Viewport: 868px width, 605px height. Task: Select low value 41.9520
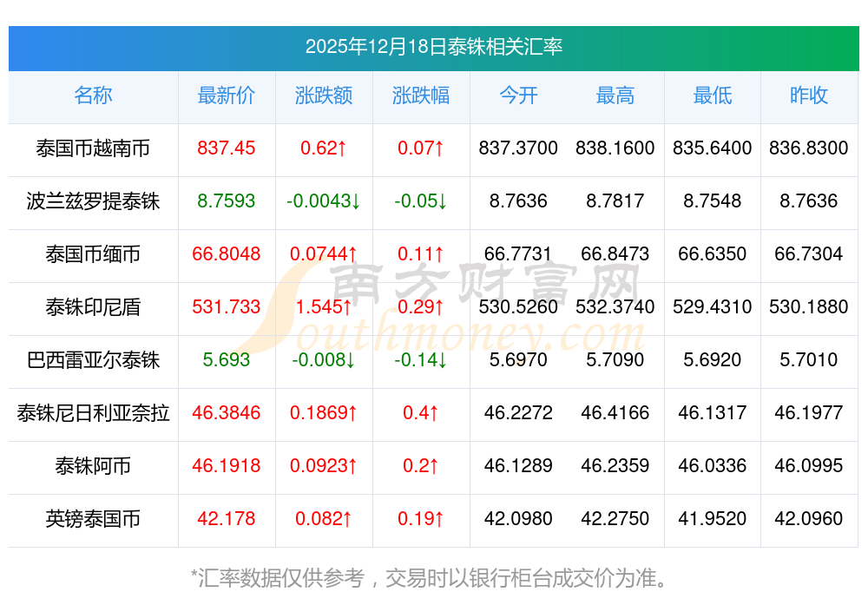[713, 519]
